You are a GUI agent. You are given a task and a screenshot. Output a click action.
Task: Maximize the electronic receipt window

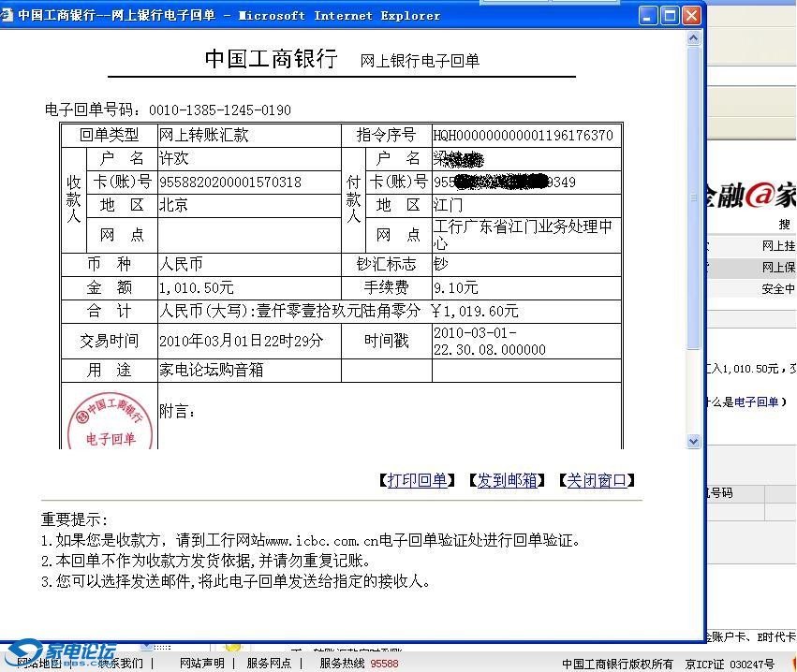point(670,15)
